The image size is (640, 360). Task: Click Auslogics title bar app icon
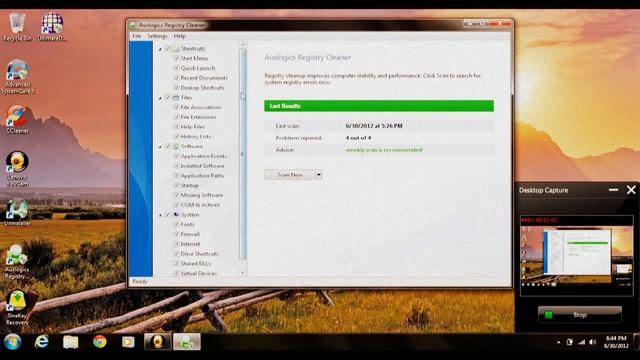point(133,25)
